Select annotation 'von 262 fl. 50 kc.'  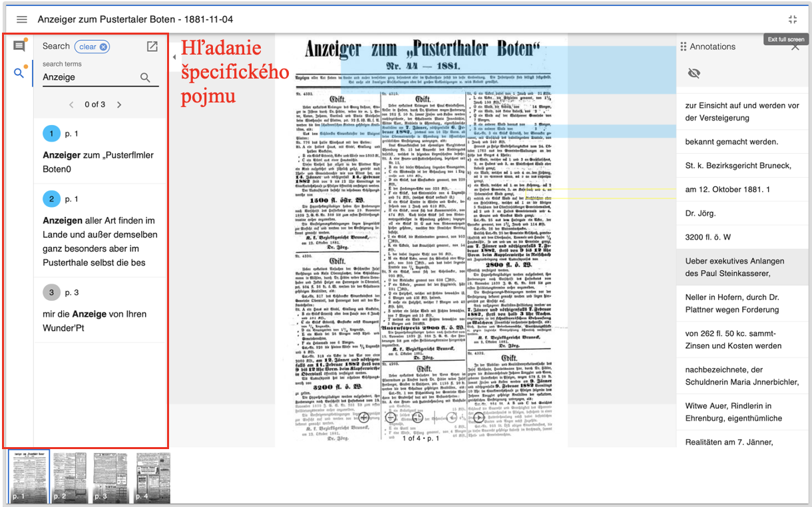[x=743, y=340]
